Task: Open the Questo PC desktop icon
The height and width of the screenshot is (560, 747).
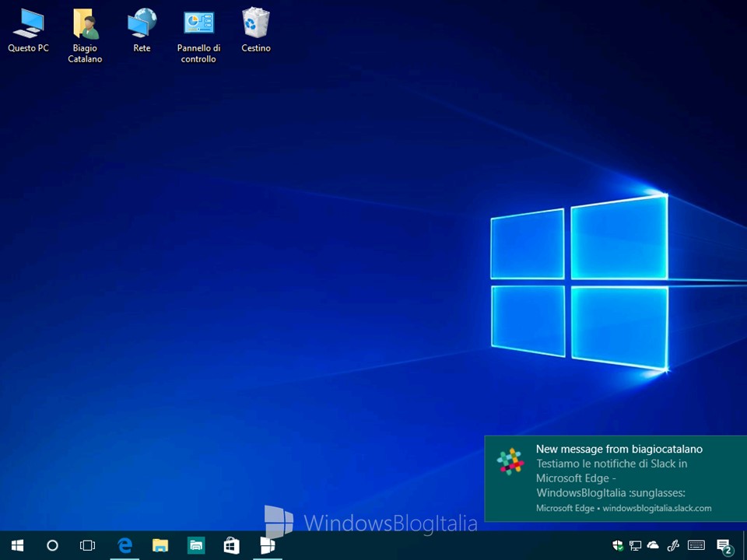Action: (28, 30)
